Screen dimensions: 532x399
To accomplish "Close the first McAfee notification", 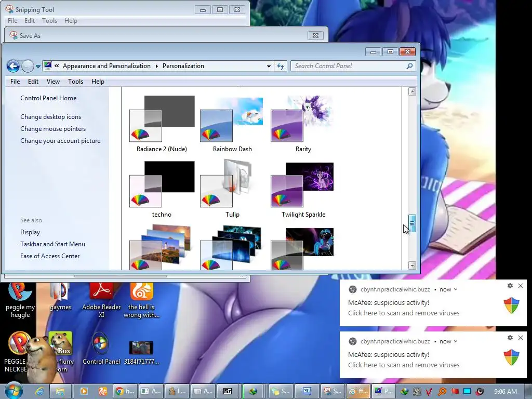I will coord(521,286).
